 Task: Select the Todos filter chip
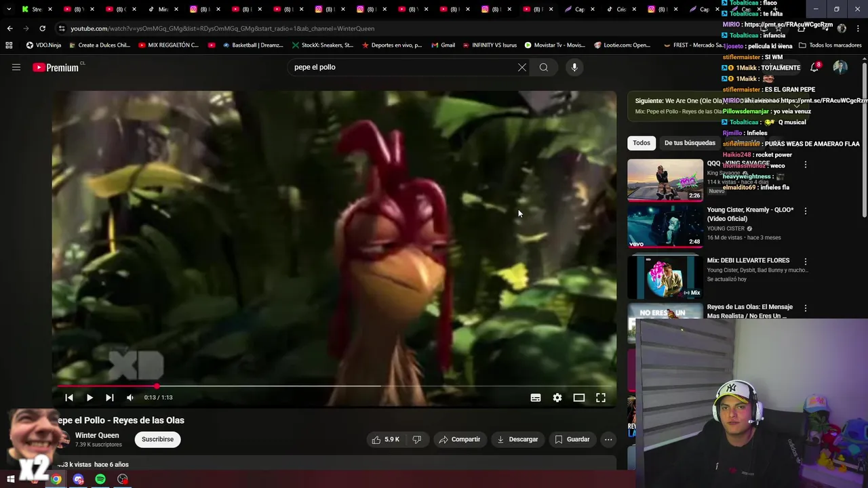pyautogui.click(x=642, y=143)
